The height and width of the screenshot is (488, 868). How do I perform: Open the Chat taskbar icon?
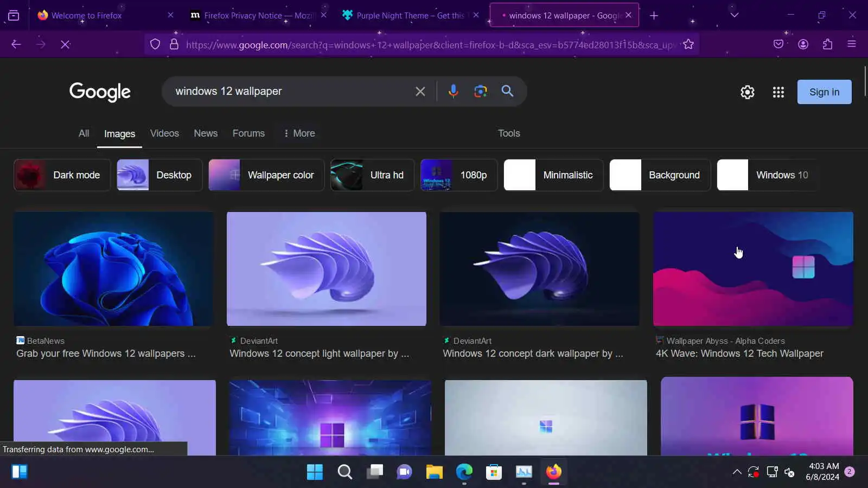click(x=404, y=472)
